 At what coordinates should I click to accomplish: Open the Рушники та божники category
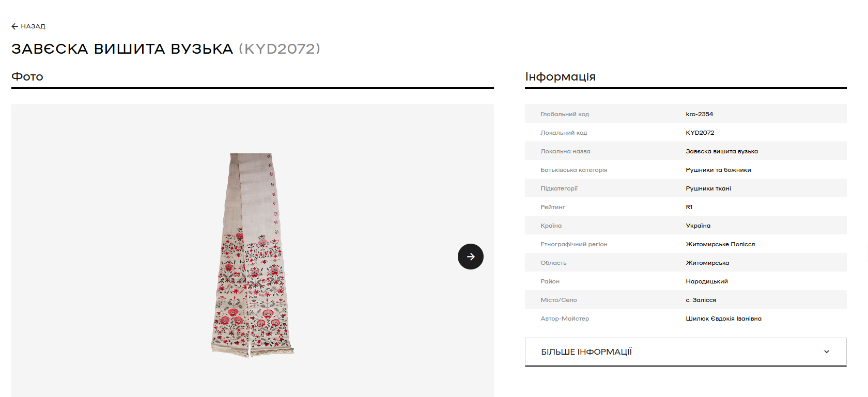(x=718, y=170)
